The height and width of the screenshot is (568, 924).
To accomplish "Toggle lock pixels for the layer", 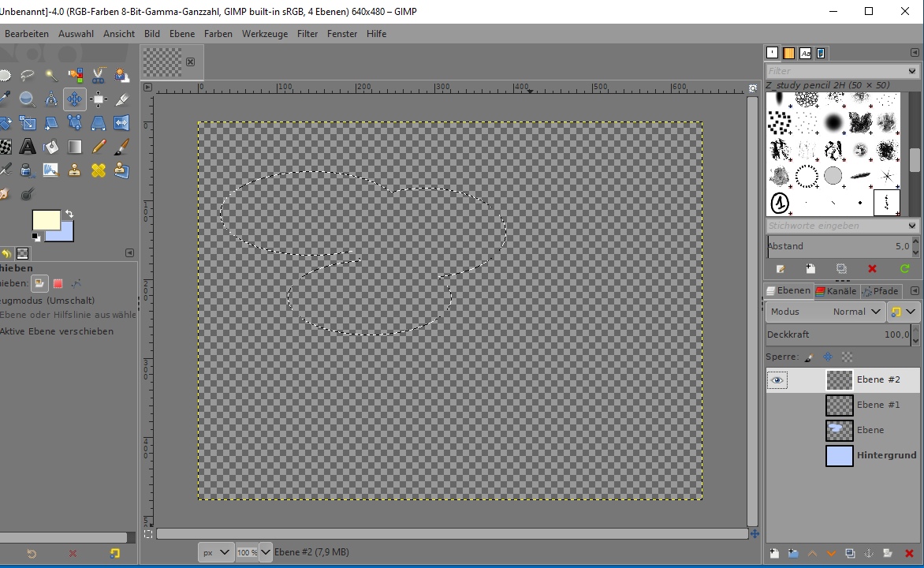I will (809, 357).
